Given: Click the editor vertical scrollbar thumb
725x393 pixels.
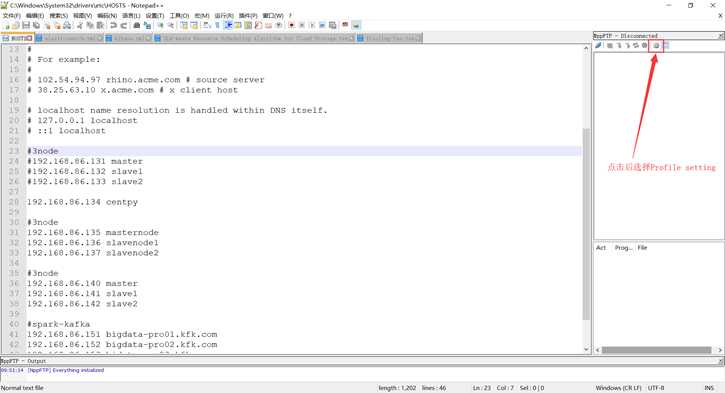Looking at the screenshot, I should coord(586,224).
